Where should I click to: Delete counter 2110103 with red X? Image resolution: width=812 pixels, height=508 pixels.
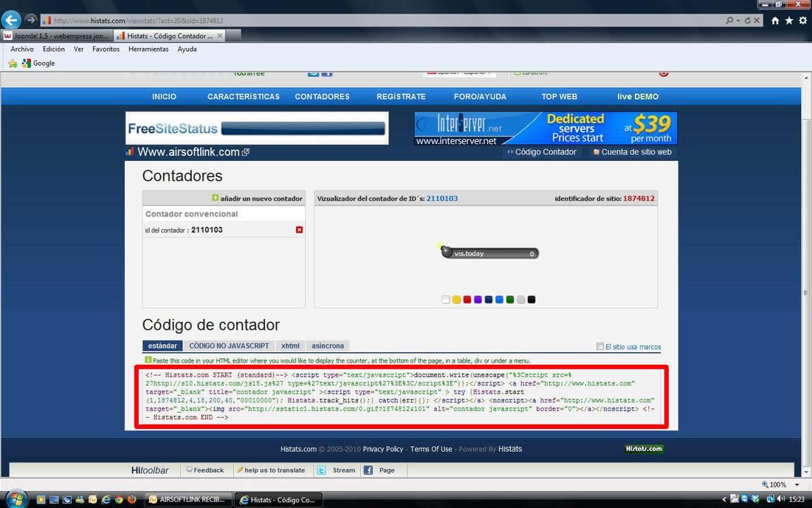coord(299,230)
